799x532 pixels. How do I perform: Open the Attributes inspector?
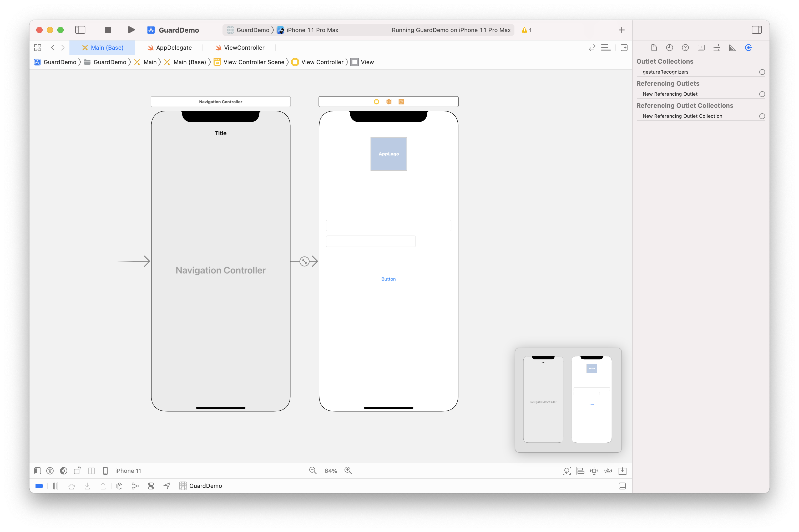pos(716,48)
